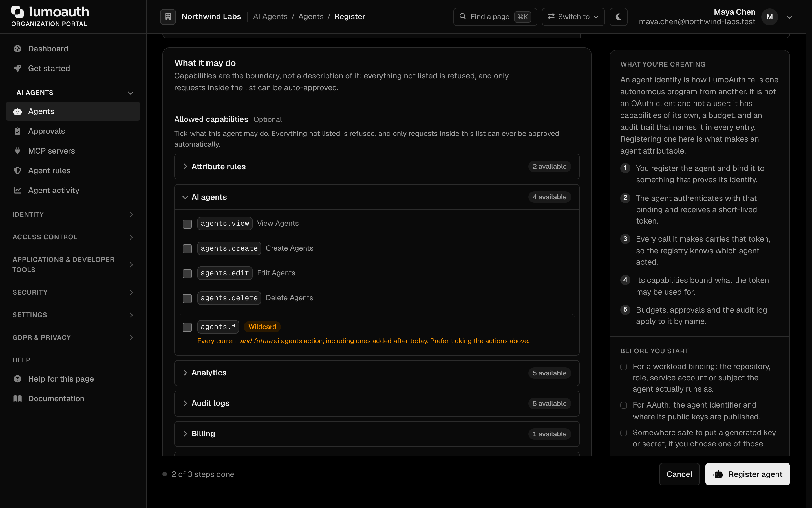Expand the Billing capability group
The height and width of the screenshot is (508, 812).
pos(377,434)
